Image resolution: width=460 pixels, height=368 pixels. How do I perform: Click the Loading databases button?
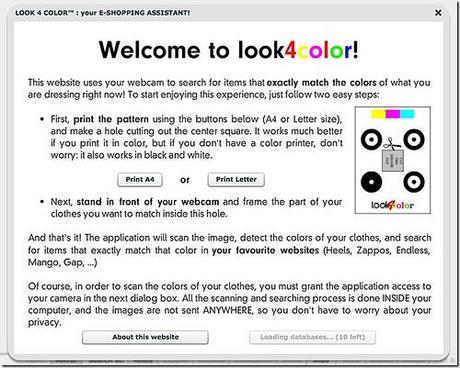pyautogui.click(x=312, y=337)
